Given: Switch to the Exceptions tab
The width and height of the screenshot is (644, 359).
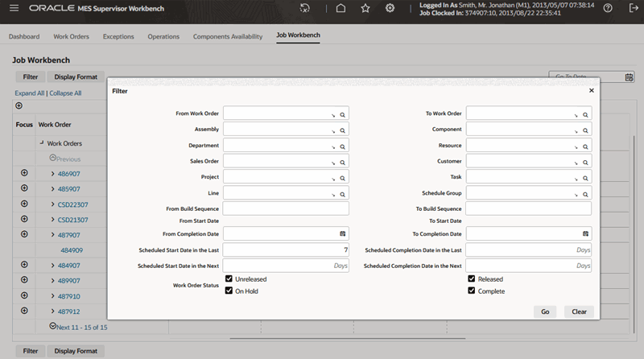Looking at the screenshot, I should pyautogui.click(x=118, y=36).
